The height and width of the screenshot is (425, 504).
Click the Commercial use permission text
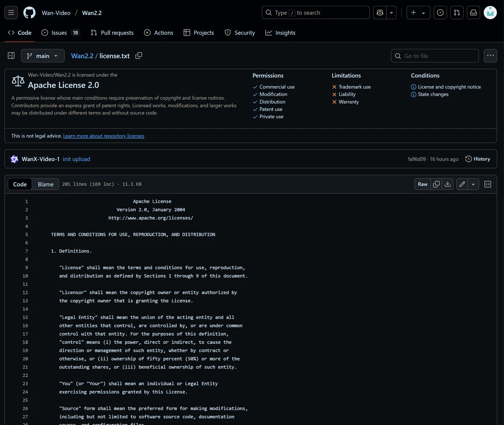pos(277,87)
